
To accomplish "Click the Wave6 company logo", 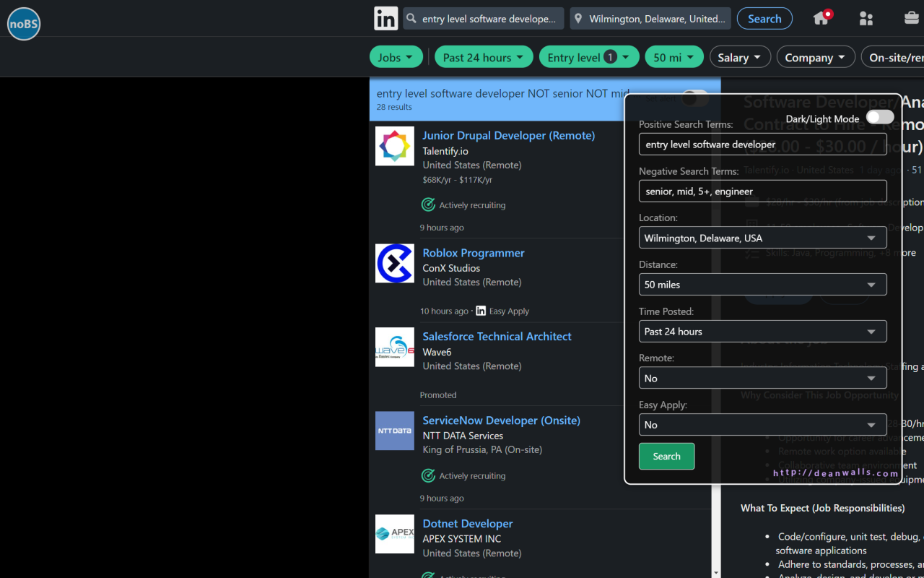I will coord(395,347).
